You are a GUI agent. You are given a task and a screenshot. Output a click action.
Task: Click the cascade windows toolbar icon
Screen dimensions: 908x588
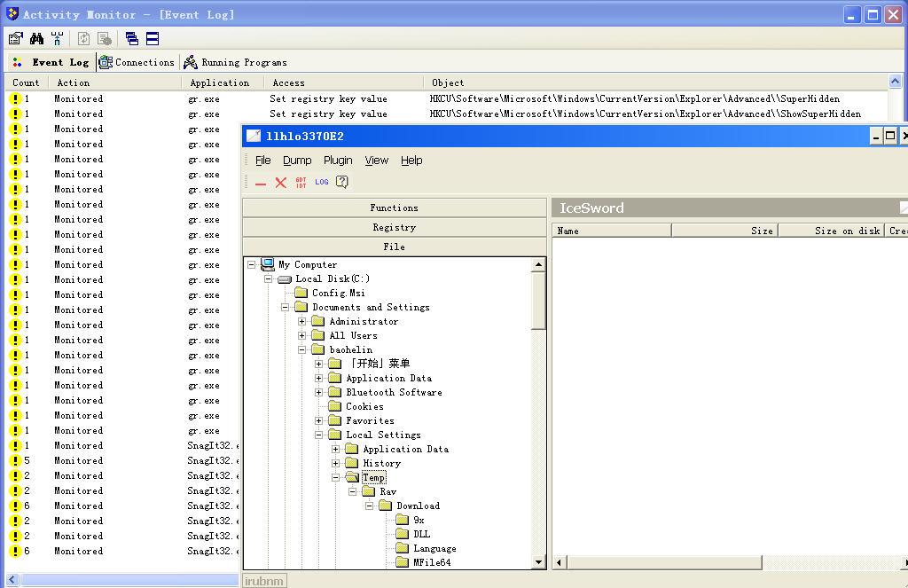click(131, 39)
